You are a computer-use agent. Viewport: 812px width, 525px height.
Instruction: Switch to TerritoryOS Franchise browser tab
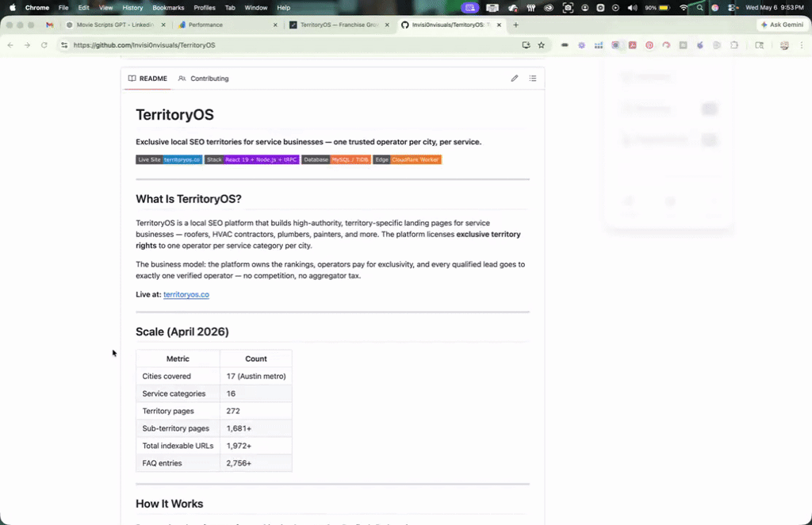(x=339, y=25)
